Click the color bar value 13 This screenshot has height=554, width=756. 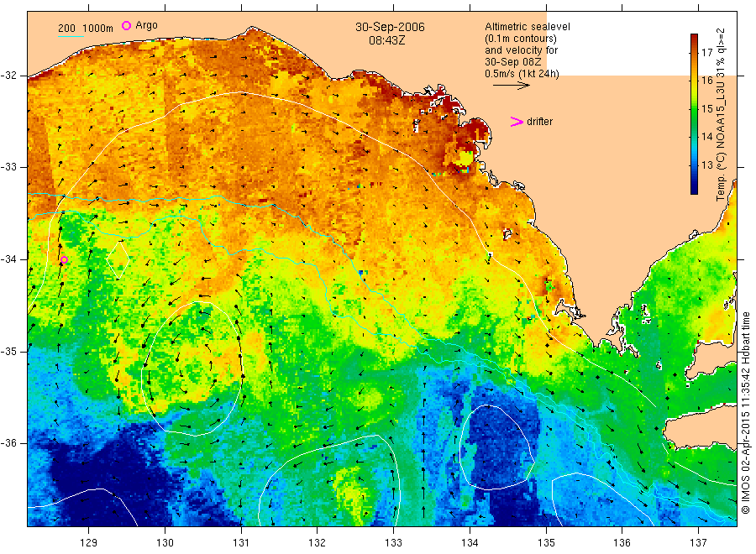click(706, 165)
